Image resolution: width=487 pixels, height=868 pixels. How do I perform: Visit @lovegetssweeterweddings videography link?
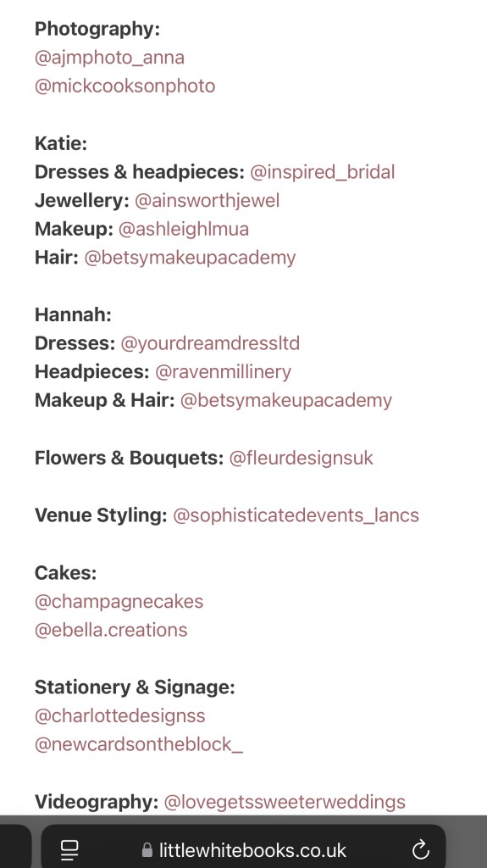pyautogui.click(x=285, y=802)
